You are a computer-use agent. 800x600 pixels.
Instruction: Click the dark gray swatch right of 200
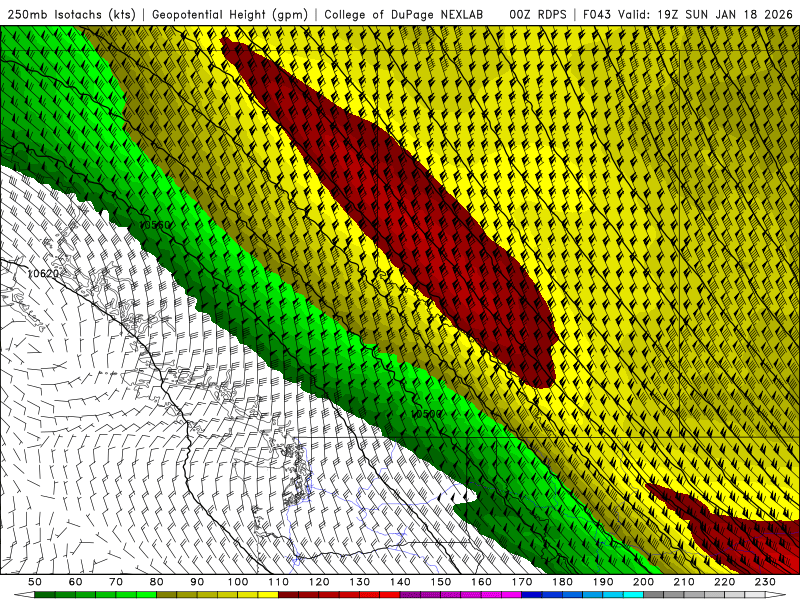pyautogui.click(x=654, y=595)
